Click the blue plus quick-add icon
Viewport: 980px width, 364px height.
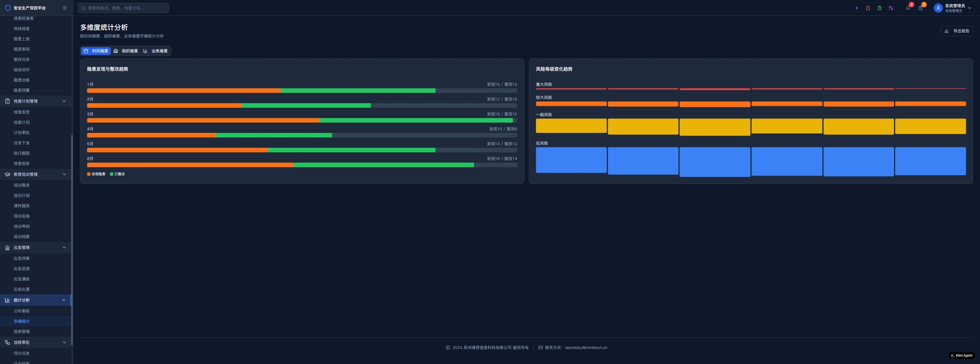pos(856,8)
